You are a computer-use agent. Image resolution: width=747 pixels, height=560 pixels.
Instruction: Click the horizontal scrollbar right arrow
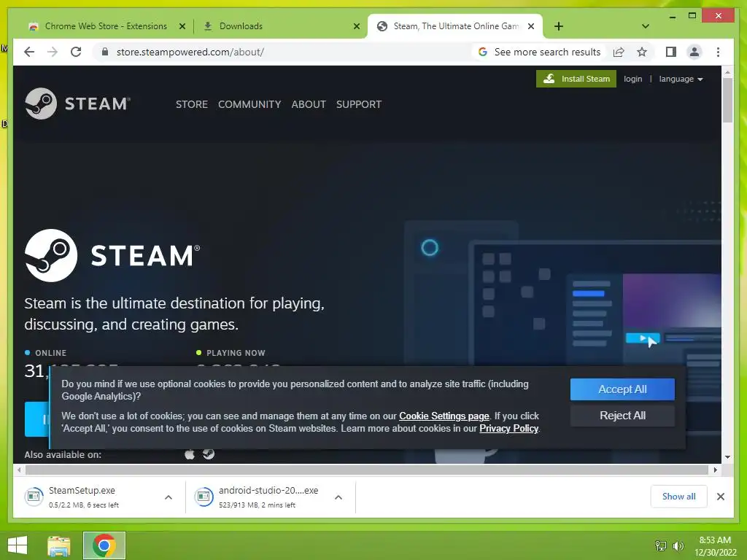click(715, 470)
